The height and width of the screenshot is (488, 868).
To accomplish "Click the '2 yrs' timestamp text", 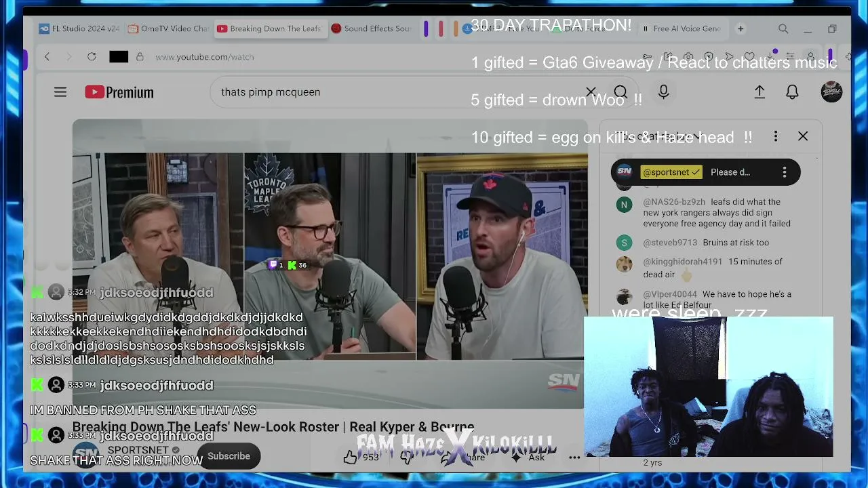I will pyautogui.click(x=652, y=462).
